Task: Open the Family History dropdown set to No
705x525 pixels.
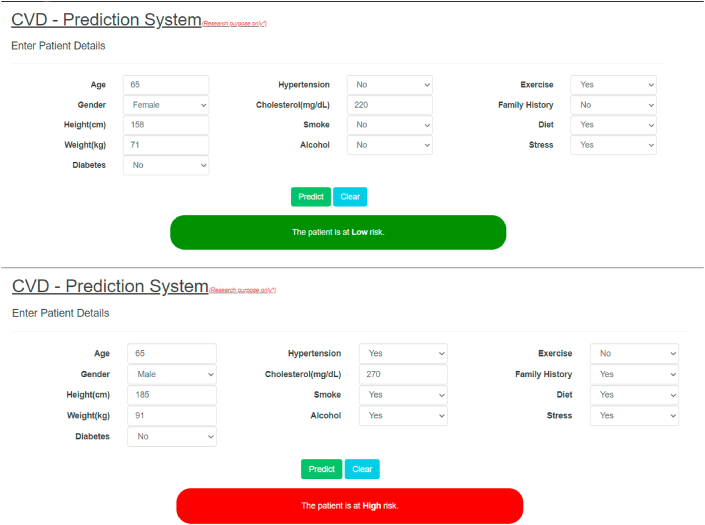Action: pyautogui.click(x=613, y=105)
